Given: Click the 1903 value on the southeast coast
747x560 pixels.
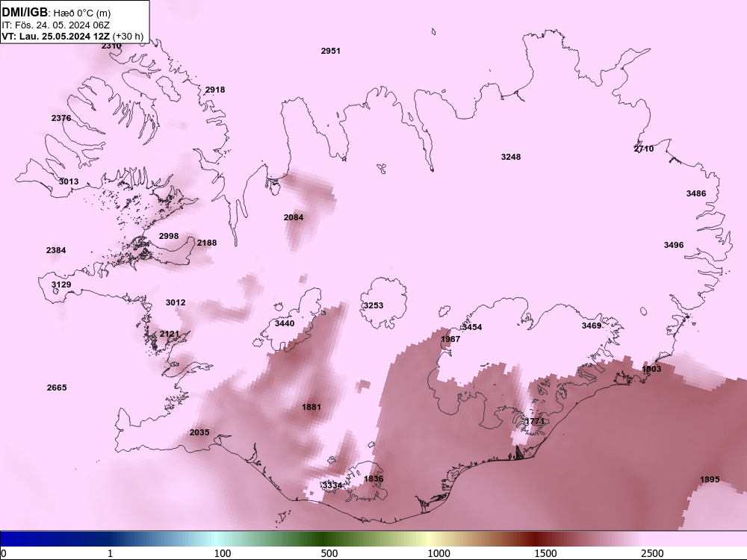Looking at the screenshot, I should pos(651,369).
